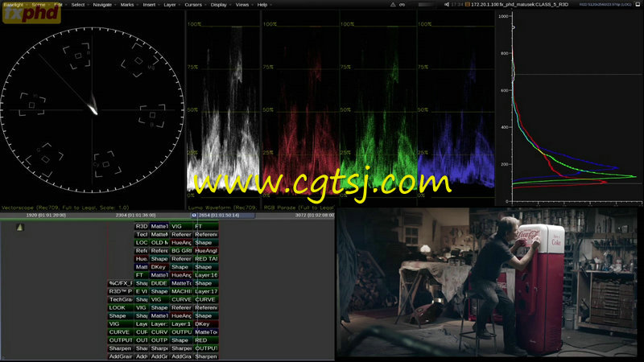Select the Layer:16 block
644x362 pixels.
[x=206, y=275]
